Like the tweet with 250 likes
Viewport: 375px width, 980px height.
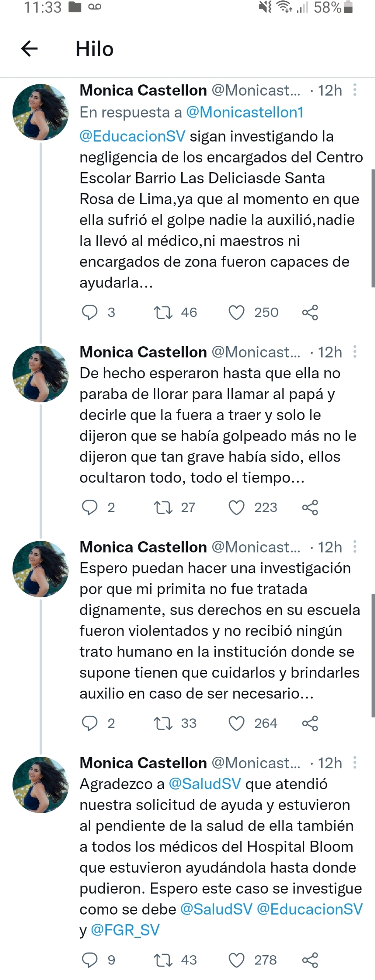[237, 312]
